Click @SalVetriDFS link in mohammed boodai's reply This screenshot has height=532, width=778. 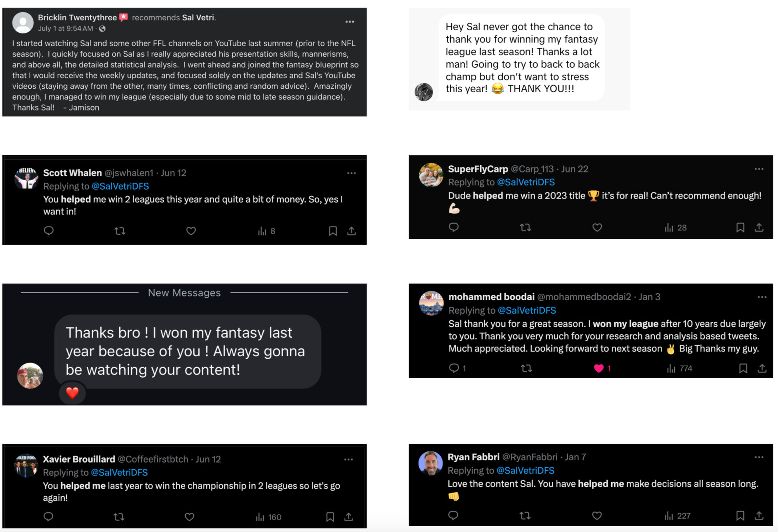pyautogui.click(x=526, y=310)
